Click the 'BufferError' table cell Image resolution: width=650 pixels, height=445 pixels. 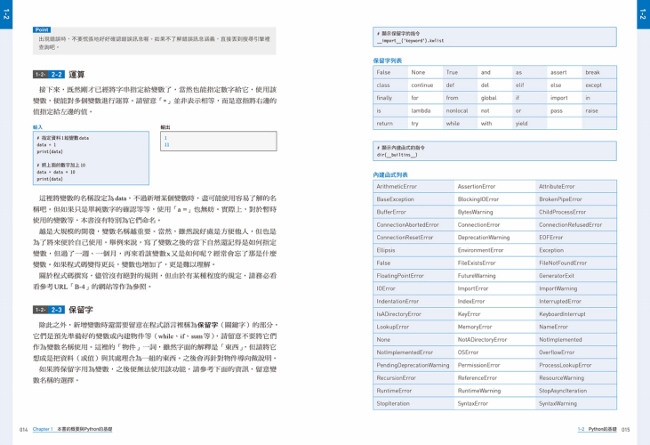click(413, 212)
